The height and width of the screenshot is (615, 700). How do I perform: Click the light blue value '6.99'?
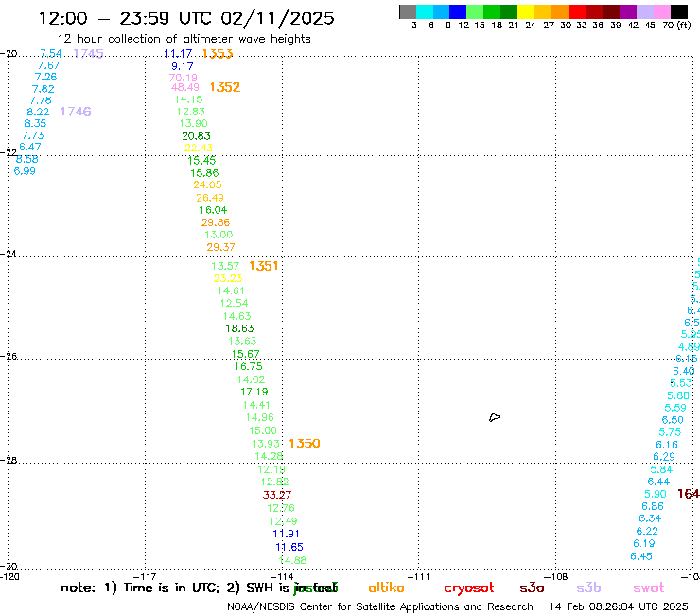[x=25, y=171]
